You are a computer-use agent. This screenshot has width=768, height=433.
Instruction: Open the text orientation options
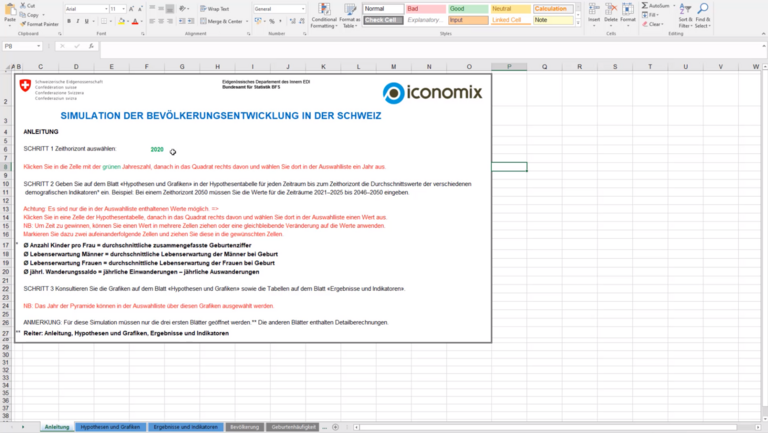coord(184,9)
